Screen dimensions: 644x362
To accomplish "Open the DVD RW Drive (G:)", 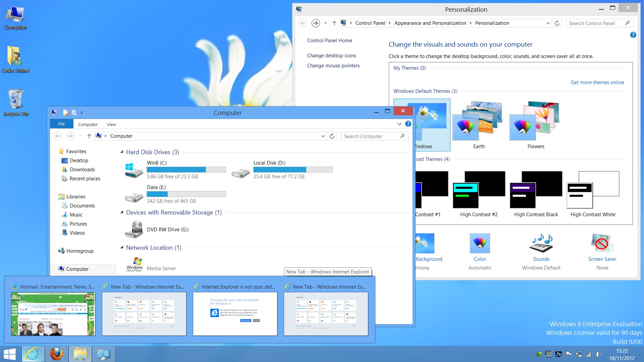I will tap(157, 230).
